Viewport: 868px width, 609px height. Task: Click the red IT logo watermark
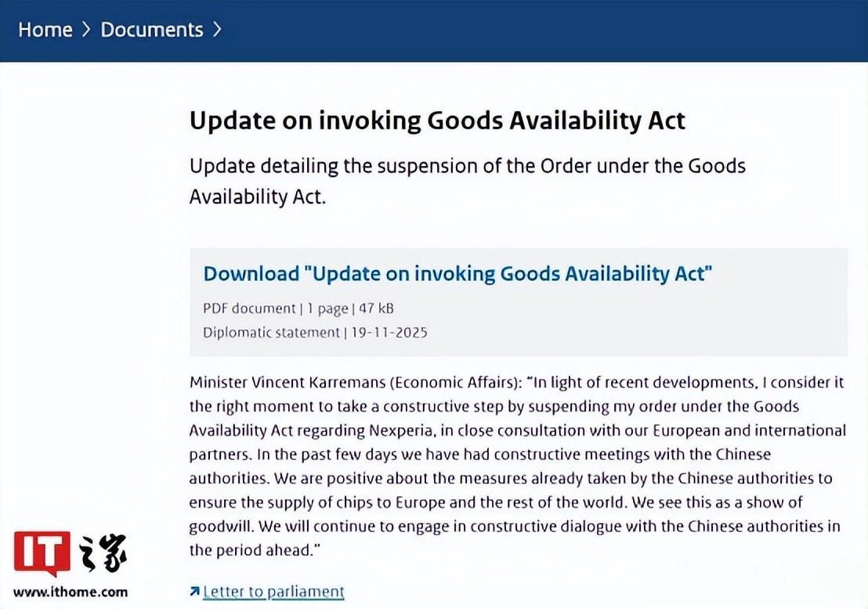coord(42,554)
